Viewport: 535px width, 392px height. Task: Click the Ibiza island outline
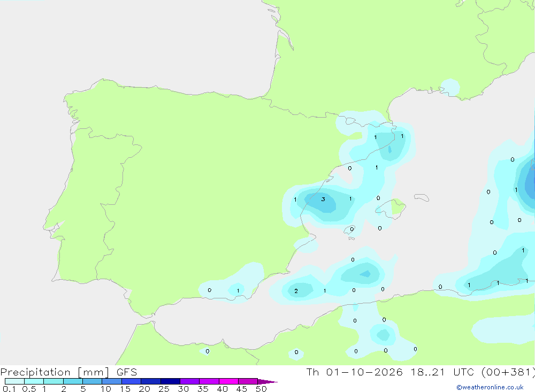click(x=350, y=229)
